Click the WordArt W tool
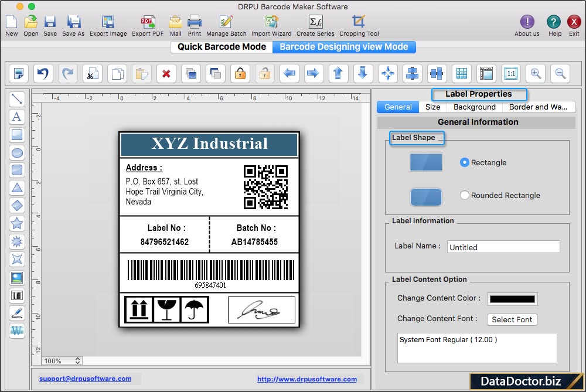The height and width of the screenshot is (392, 586). [17, 330]
